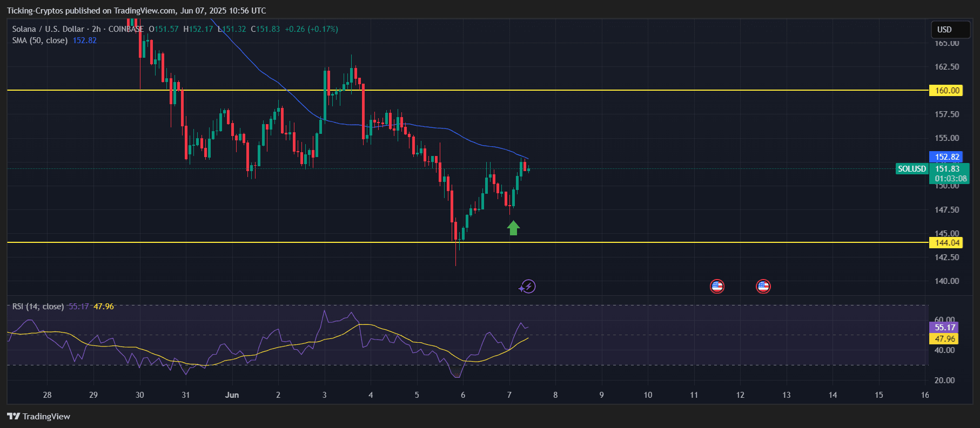Click the SOLUSD symbol tag on price axis
This screenshot has width=980, height=428.
coord(911,169)
